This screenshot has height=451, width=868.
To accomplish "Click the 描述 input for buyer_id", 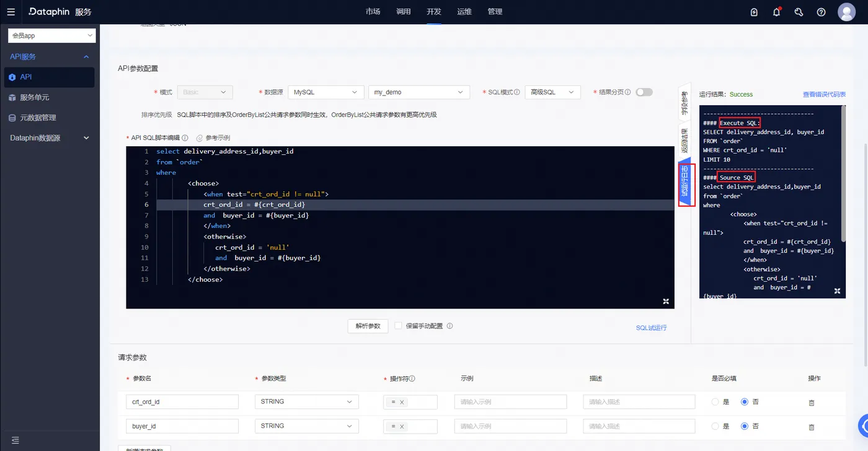I will [639, 426].
